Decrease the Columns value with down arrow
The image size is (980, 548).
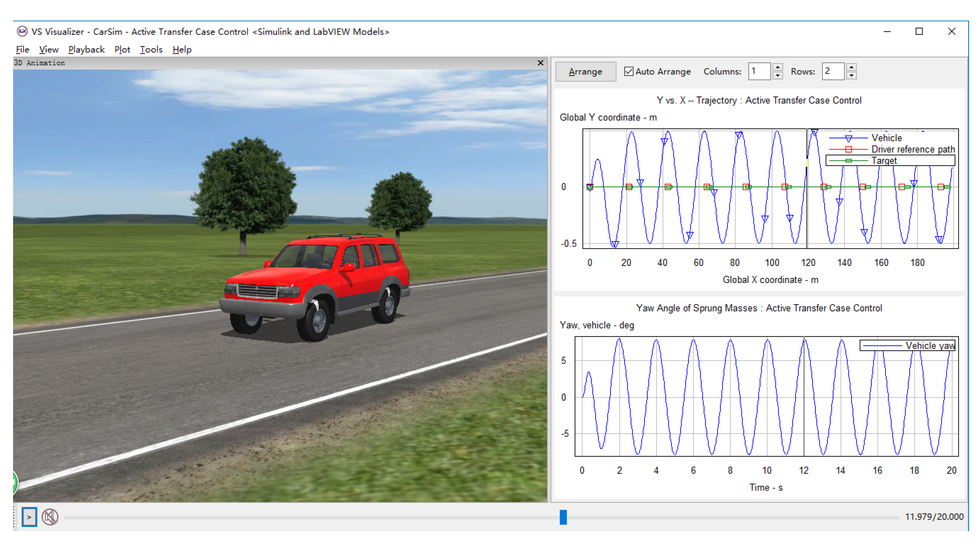(x=778, y=76)
